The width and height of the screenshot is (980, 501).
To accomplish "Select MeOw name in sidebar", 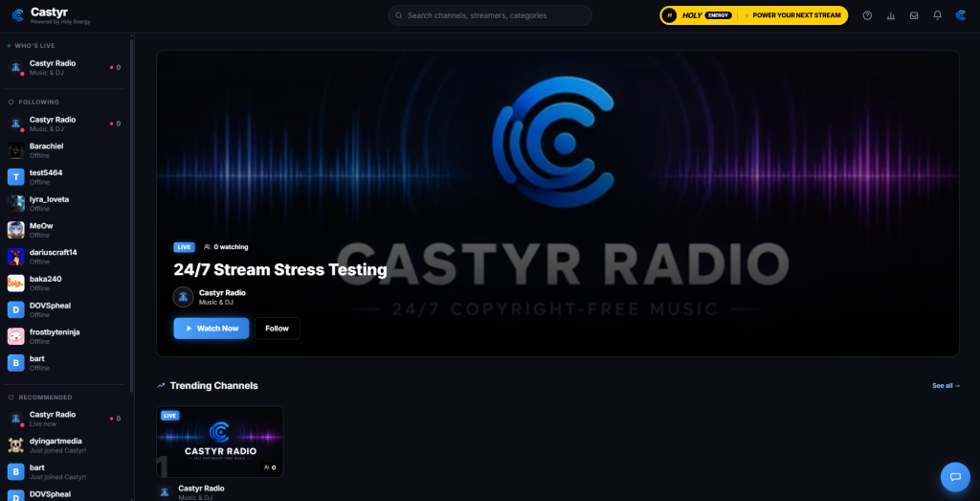I will coord(41,226).
